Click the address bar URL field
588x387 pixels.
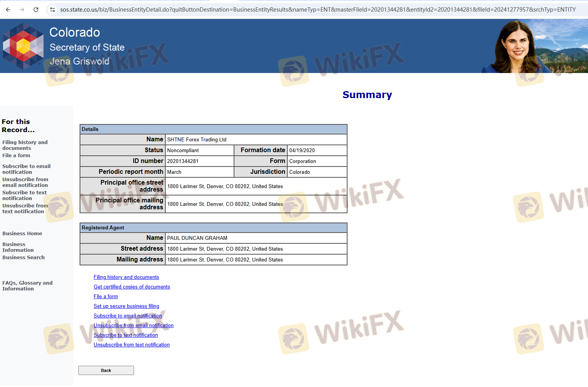pyautogui.click(x=318, y=10)
